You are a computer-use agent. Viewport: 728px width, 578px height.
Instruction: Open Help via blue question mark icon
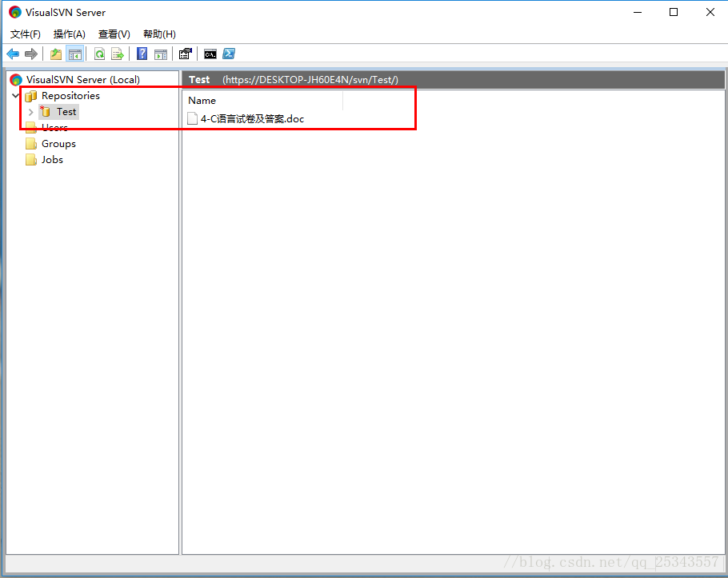click(142, 54)
